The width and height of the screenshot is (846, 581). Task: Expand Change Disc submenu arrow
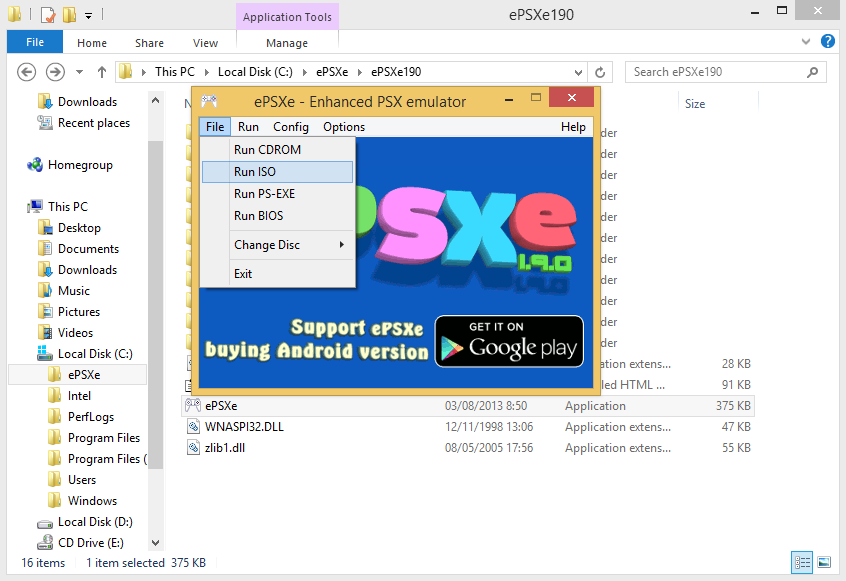point(342,245)
